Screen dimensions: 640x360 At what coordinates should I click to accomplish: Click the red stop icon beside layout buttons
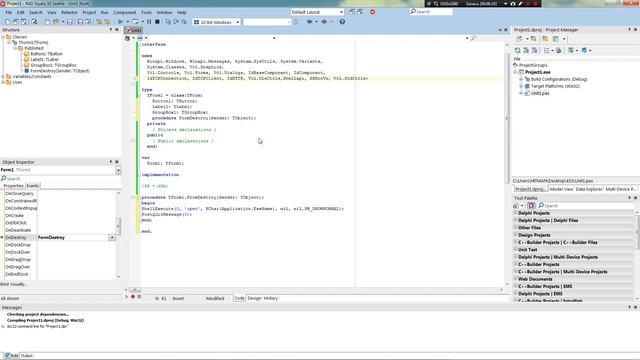[372, 12]
